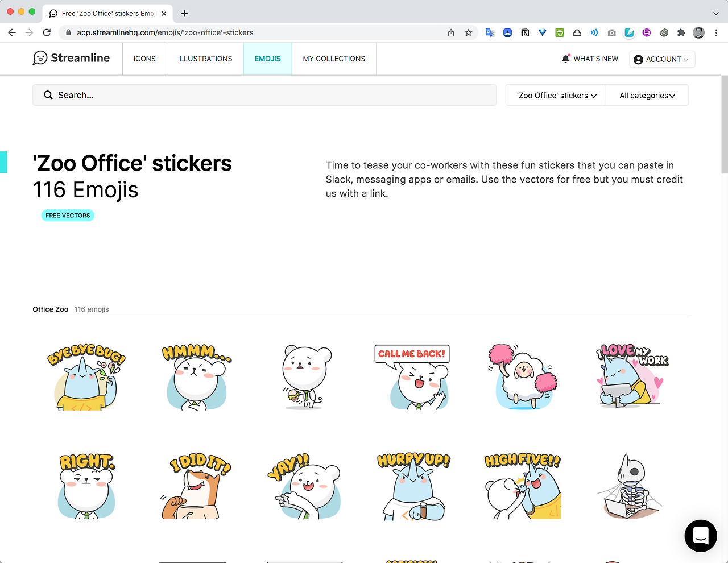Image resolution: width=728 pixels, height=563 pixels.
Task: Switch to the Icons tab
Action: (x=144, y=59)
